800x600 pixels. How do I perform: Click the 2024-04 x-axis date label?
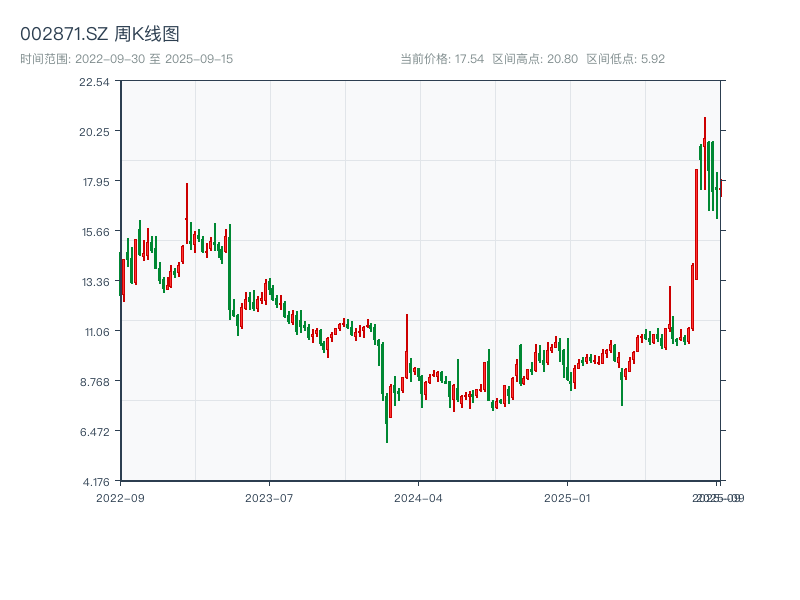(419, 497)
